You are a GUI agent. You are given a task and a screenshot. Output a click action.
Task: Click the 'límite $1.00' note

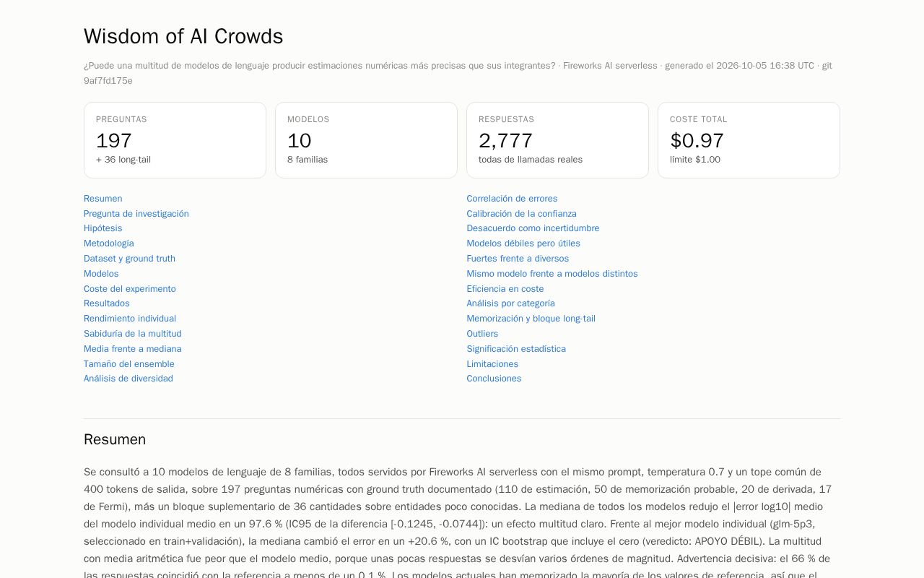pyautogui.click(x=695, y=160)
